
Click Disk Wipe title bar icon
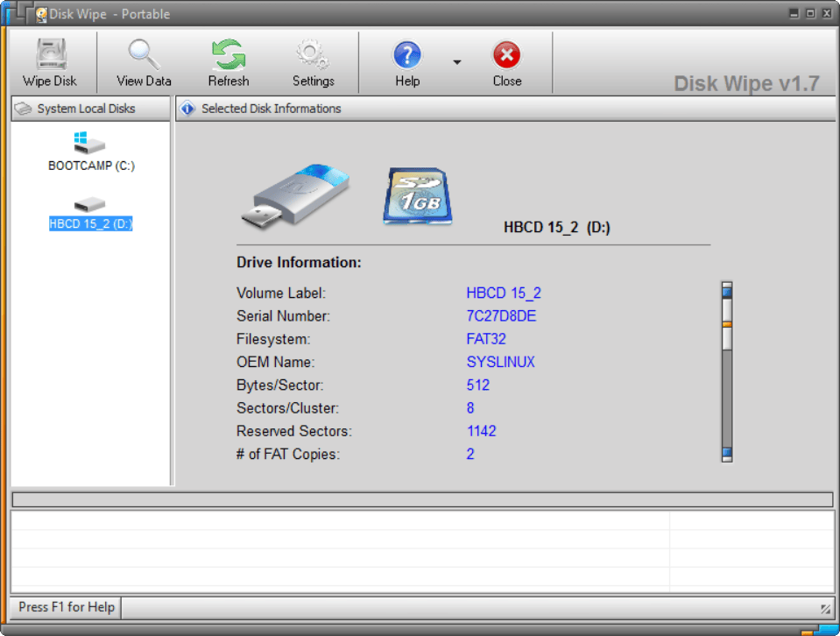click(x=41, y=15)
